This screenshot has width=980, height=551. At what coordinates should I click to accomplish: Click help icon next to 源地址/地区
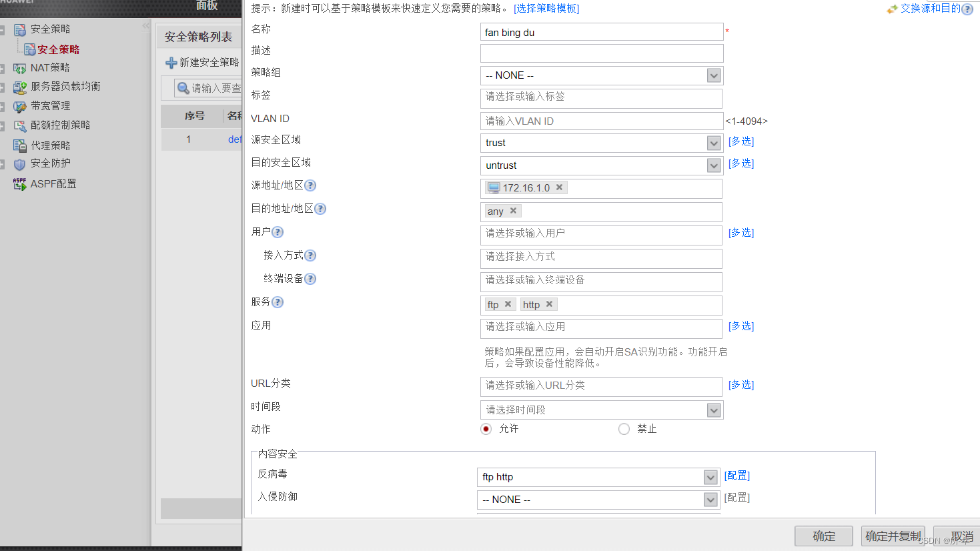(310, 185)
